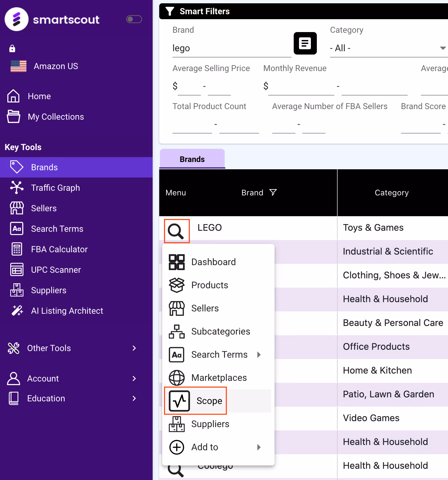
Task: Click Monthly Revenue minimum field
Action: (x=301, y=87)
